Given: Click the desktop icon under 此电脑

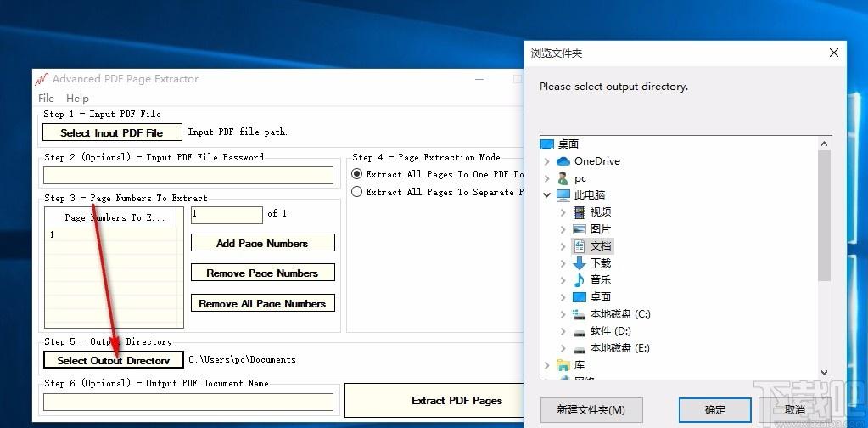Looking at the screenshot, I should coord(579,296).
